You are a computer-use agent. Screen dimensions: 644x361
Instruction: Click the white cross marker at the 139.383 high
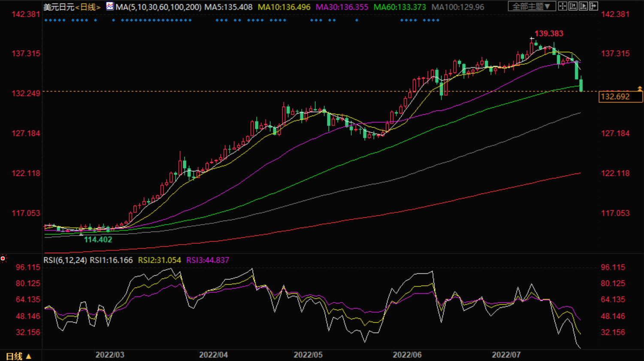pos(532,39)
